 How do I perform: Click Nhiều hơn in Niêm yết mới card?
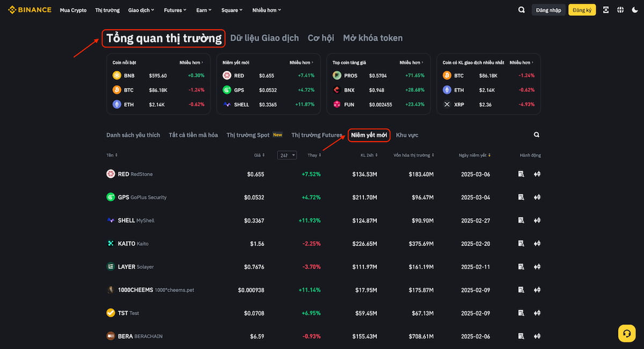tap(302, 63)
